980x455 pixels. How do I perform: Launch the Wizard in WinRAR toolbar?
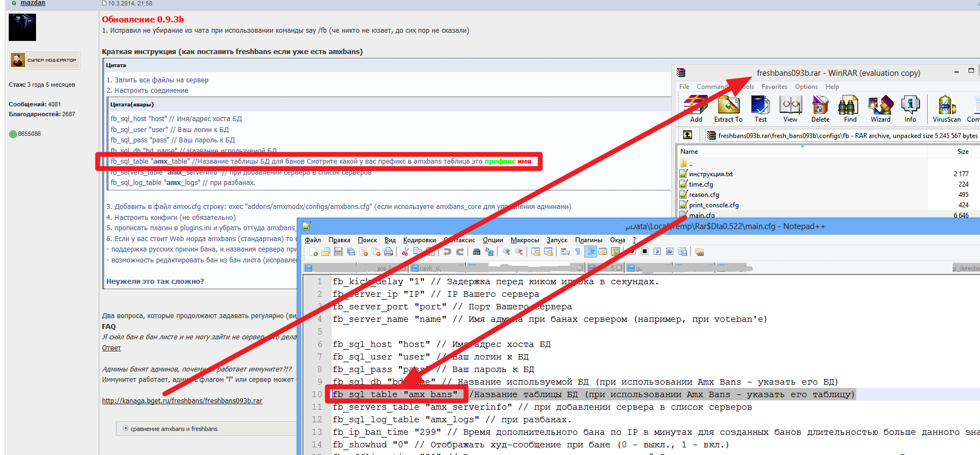(x=880, y=109)
